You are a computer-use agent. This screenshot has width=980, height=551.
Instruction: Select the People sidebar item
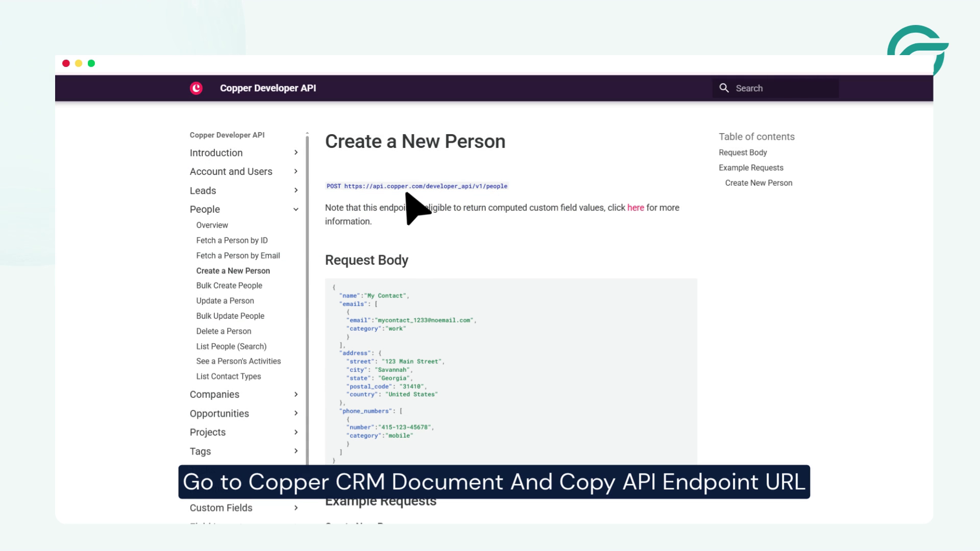tap(205, 209)
